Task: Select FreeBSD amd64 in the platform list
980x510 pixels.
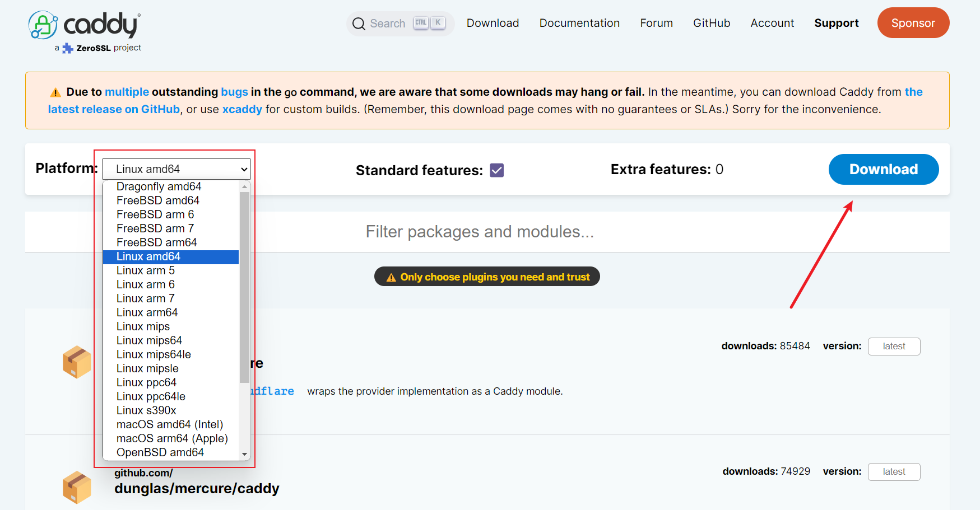Action: (171, 200)
